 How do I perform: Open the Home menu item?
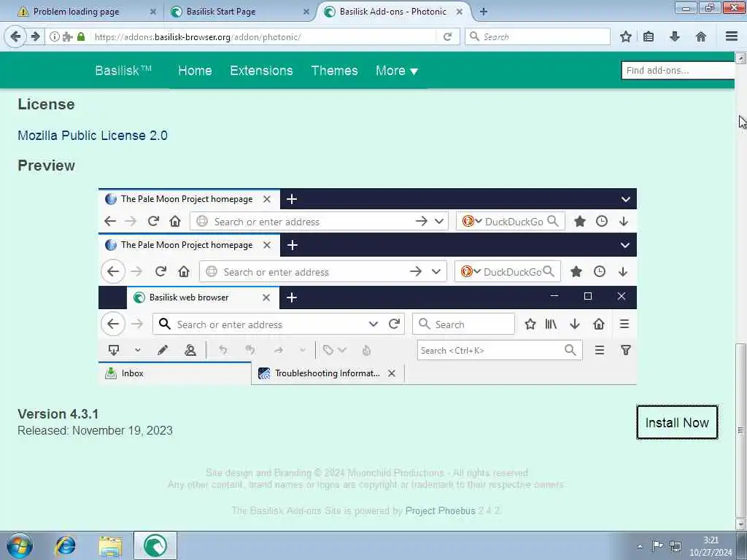195,71
